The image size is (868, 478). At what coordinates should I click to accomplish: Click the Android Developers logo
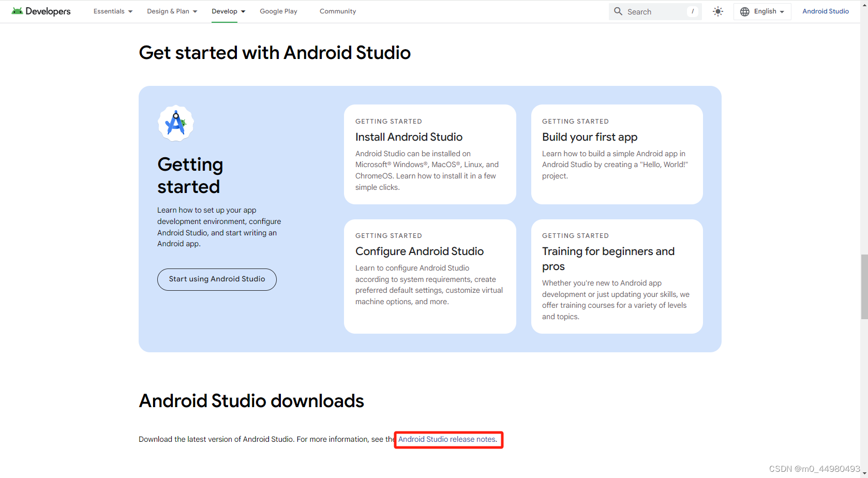pyautogui.click(x=41, y=11)
